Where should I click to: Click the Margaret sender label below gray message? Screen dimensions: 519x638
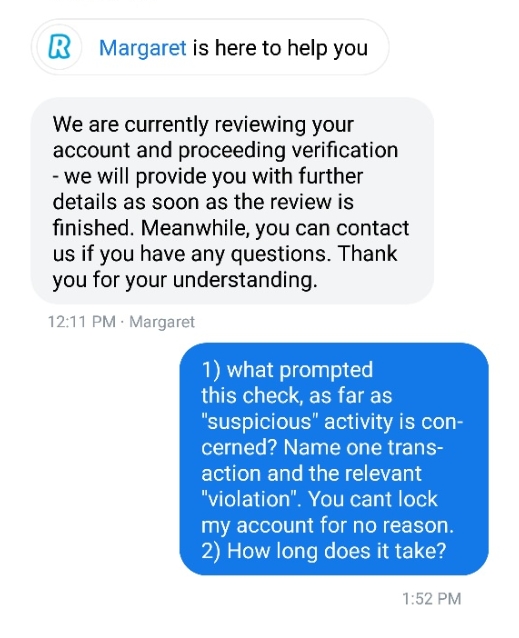tap(162, 322)
